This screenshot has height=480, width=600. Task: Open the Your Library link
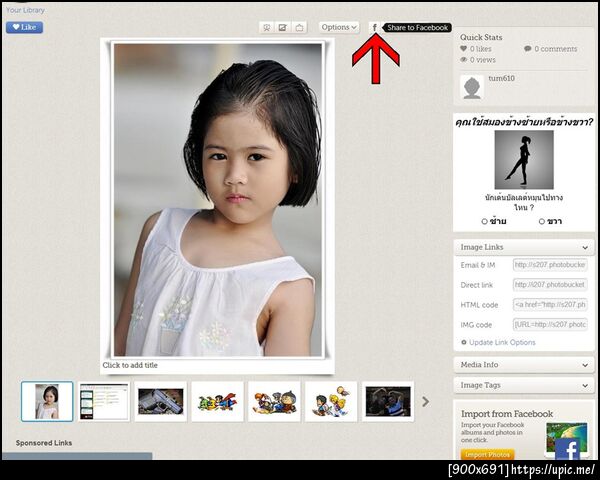point(25,10)
